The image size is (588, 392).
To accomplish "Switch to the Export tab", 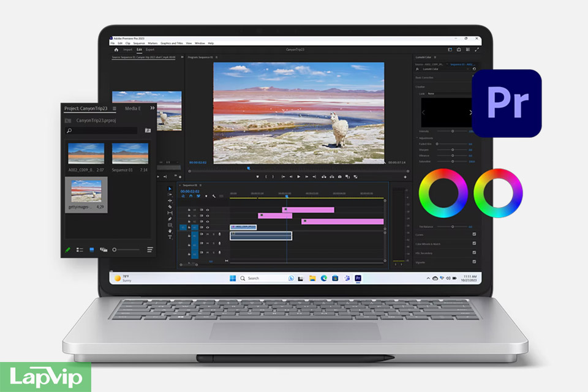I will [x=150, y=50].
